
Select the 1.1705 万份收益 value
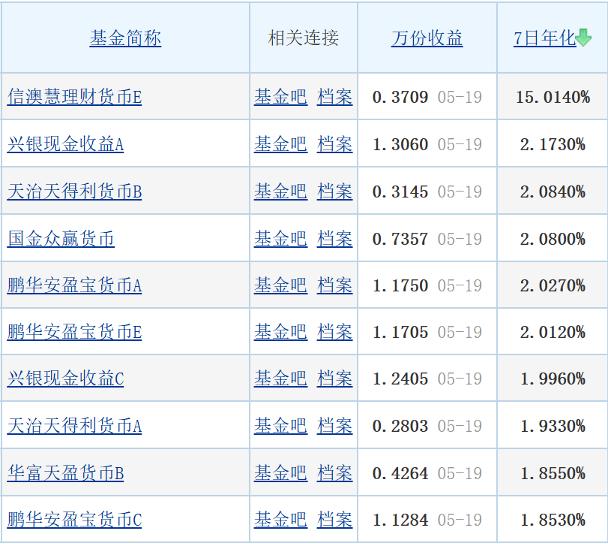pyautogui.click(x=400, y=332)
